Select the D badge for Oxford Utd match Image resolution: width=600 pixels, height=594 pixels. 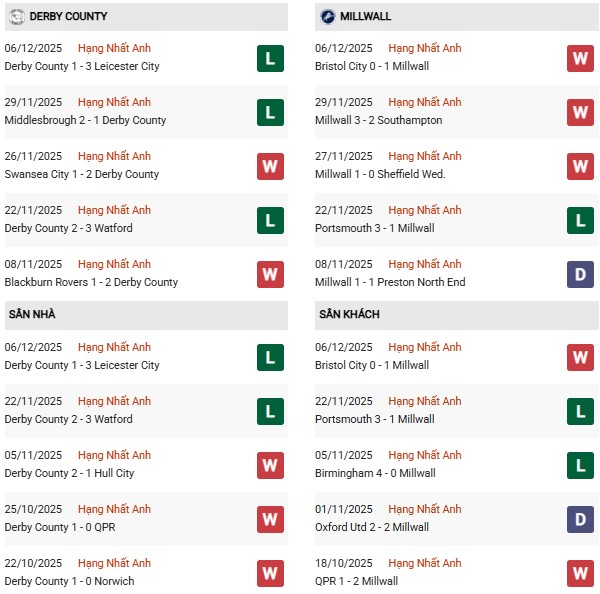pyautogui.click(x=581, y=519)
